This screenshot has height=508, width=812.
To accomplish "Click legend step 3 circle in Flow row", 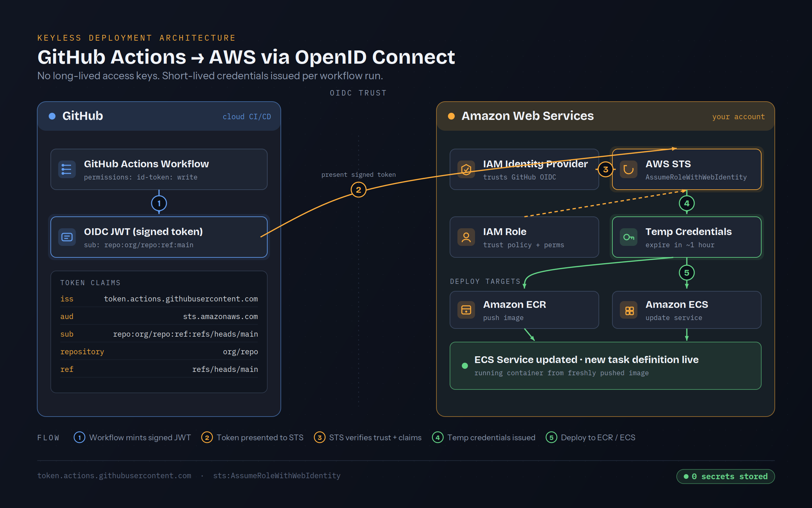I will coord(319,437).
